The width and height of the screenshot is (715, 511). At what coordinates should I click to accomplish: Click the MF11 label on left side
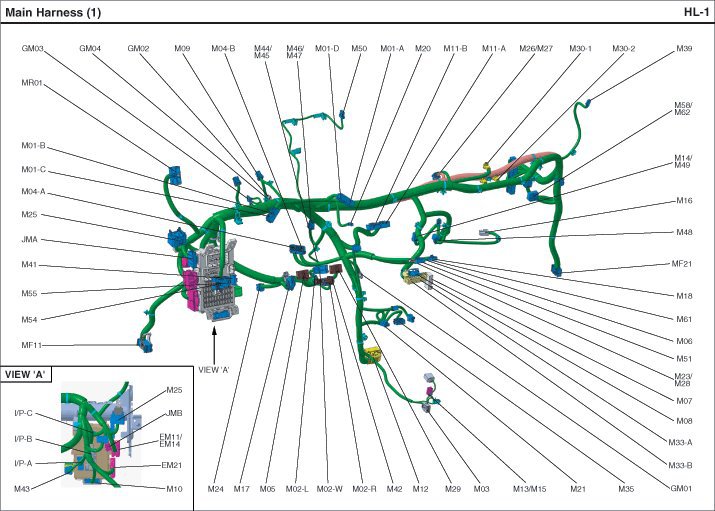(x=33, y=345)
